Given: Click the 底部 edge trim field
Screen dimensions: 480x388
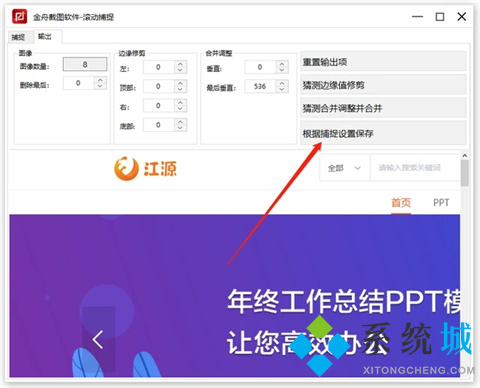Looking at the screenshot, I should point(159,125).
